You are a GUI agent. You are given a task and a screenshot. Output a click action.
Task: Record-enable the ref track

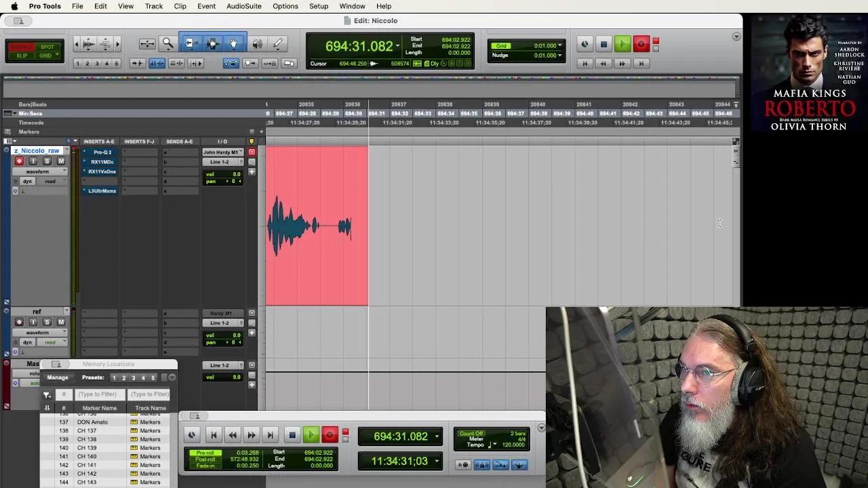[x=19, y=323]
